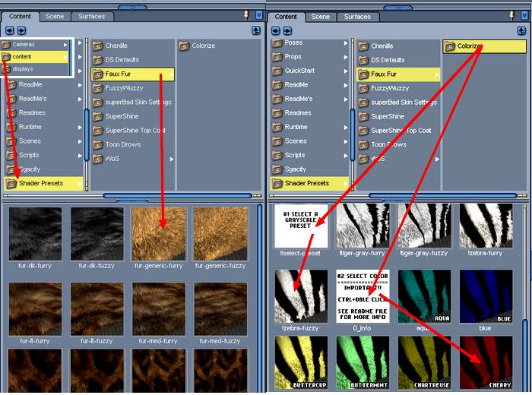Image resolution: width=532 pixels, height=395 pixels.
Task: Switch to Content tab in left panel
Action: coord(20,16)
